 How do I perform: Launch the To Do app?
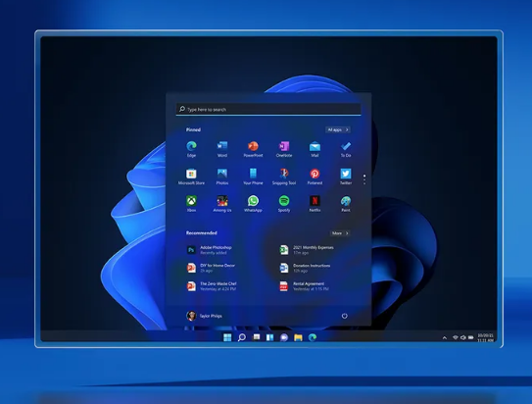point(346,149)
